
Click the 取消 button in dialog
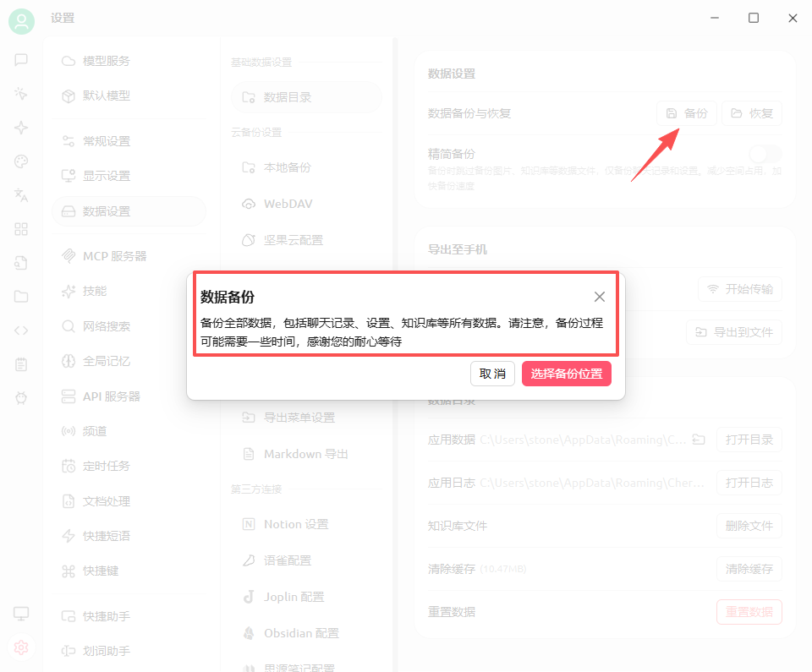tap(492, 374)
